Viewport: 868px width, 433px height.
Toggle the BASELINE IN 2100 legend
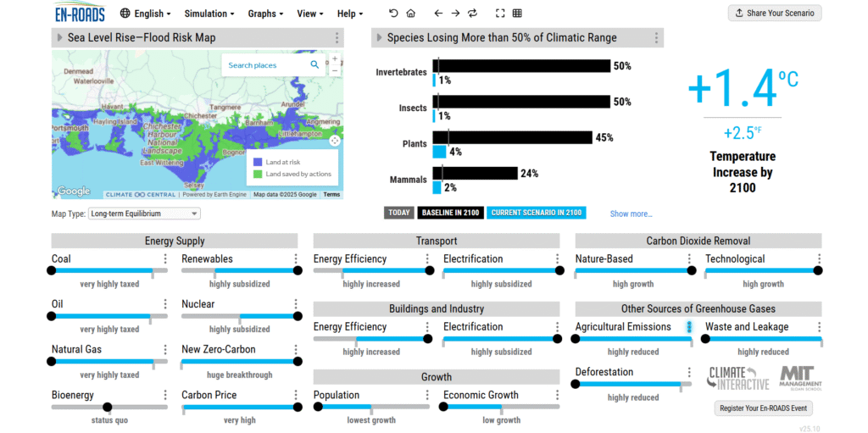click(x=449, y=213)
